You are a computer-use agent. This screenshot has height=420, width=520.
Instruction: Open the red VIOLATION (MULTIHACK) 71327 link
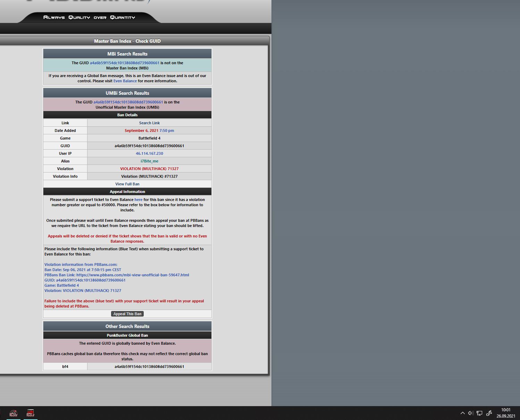click(x=149, y=169)
